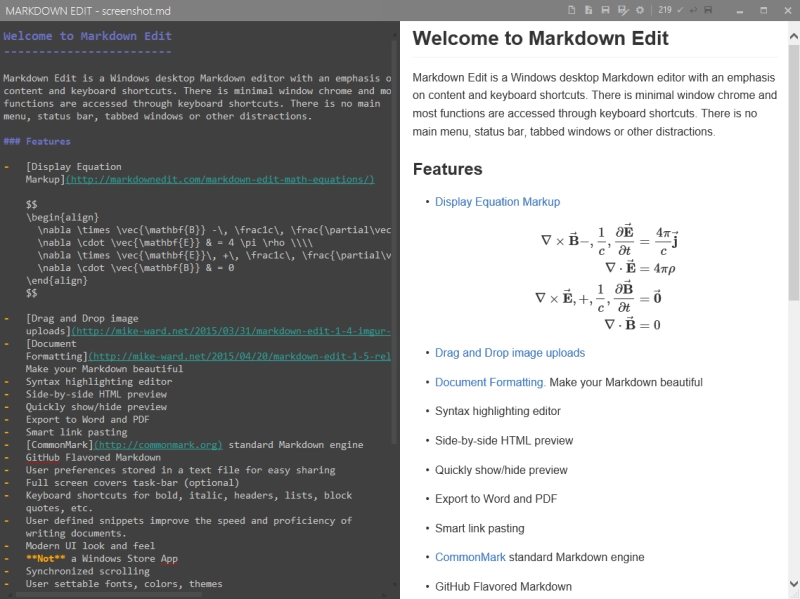Click the mike-ward.net imgur URL in editor
800x599 pixels.
[x=231, y=331]
